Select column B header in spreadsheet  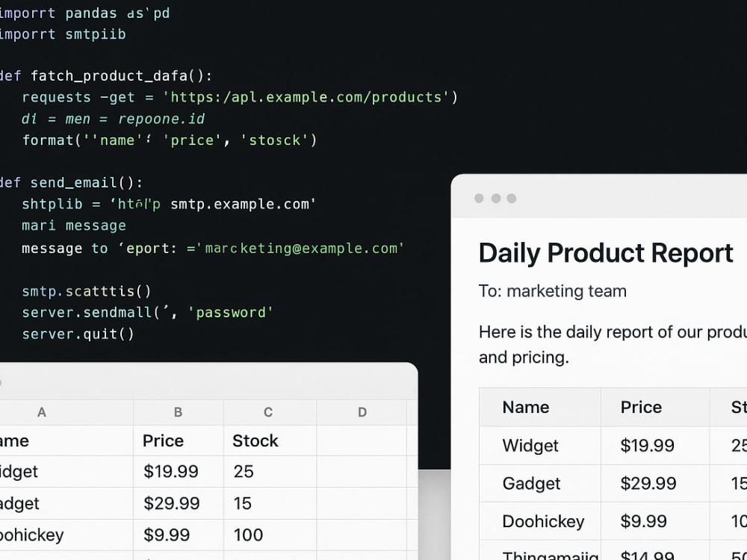pos(179,412)
